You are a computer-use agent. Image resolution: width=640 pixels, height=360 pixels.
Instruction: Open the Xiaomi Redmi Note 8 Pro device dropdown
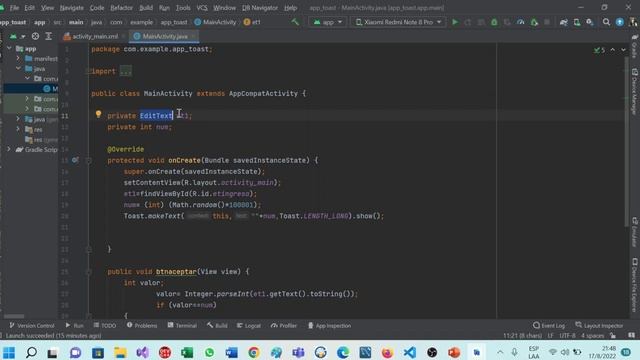(x=398, y=22)
